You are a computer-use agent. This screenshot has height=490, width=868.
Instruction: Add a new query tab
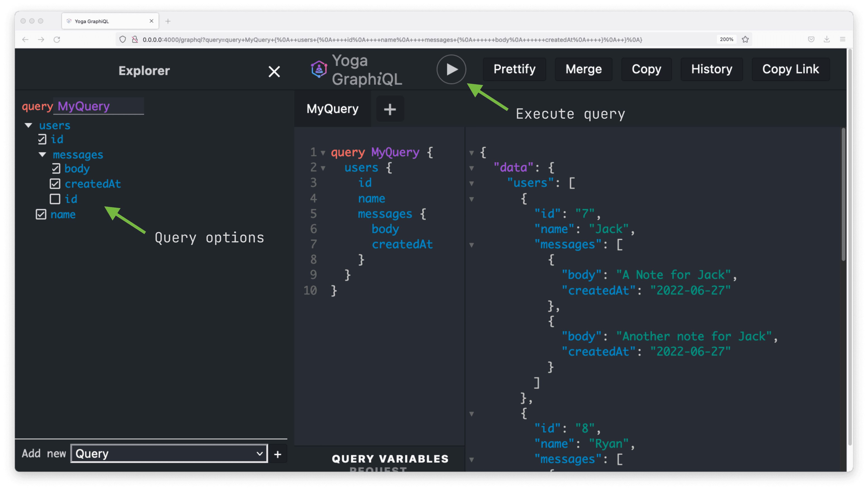coord(390,109)
